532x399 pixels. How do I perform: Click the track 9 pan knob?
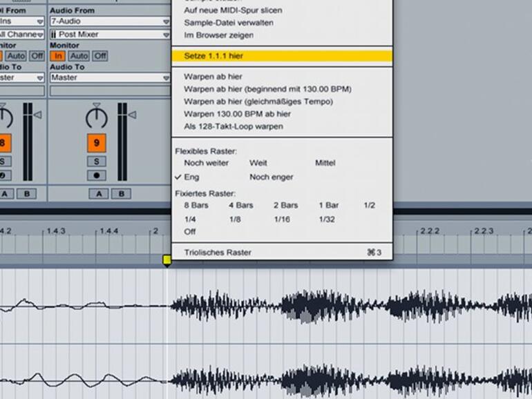point(96,117)
